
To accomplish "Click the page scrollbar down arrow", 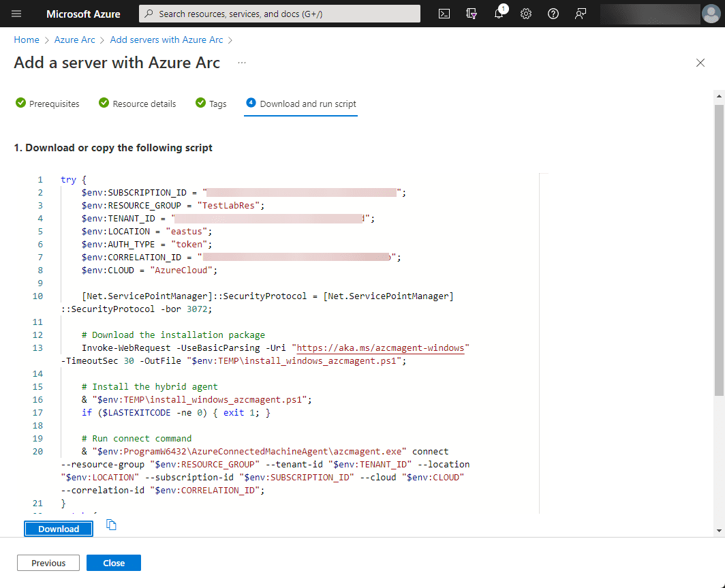I will point(719,531).
